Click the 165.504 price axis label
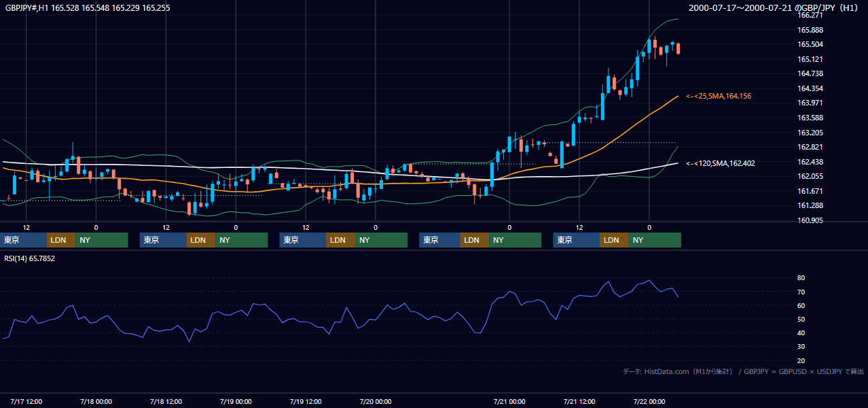 810,44
